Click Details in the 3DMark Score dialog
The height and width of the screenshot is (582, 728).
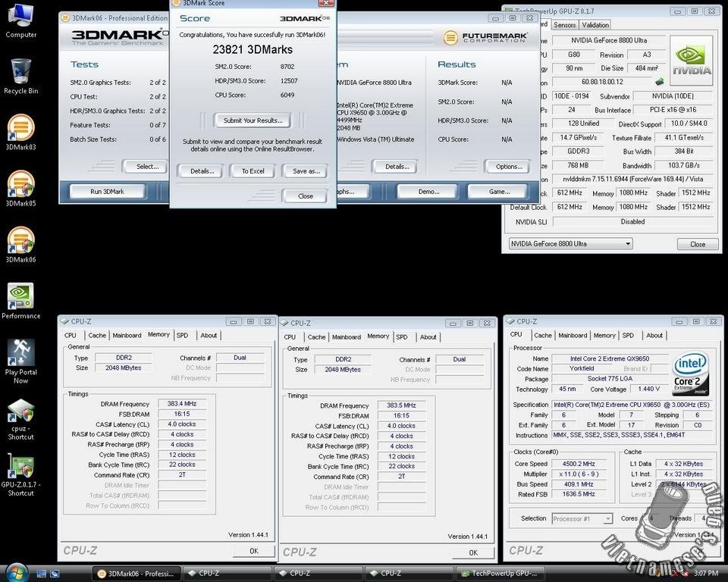[x=202, y=171]
